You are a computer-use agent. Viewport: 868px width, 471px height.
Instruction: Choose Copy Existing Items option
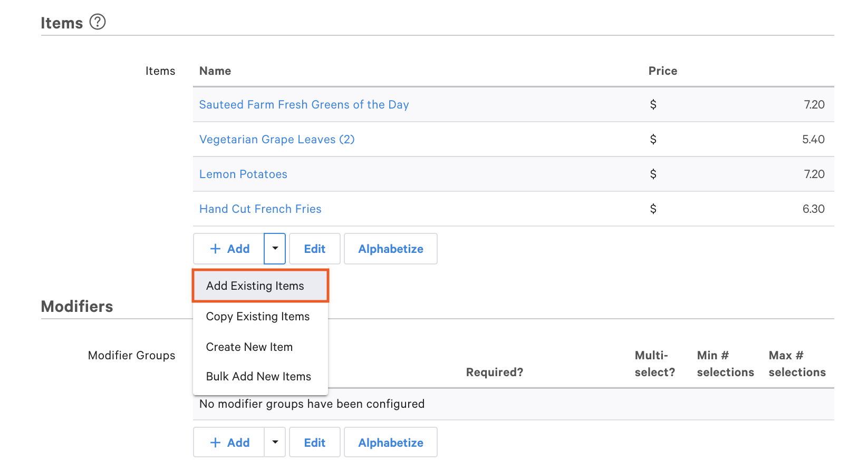258,317
